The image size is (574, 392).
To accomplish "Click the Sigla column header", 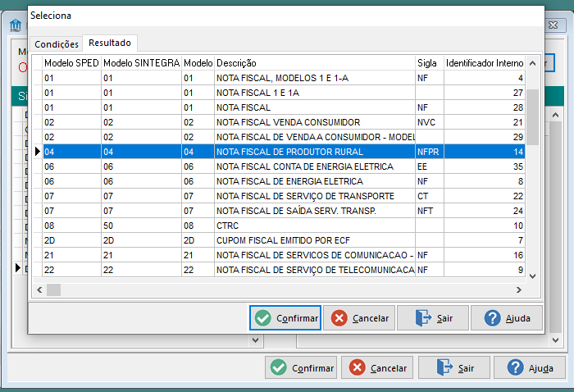I will point(430,63).
